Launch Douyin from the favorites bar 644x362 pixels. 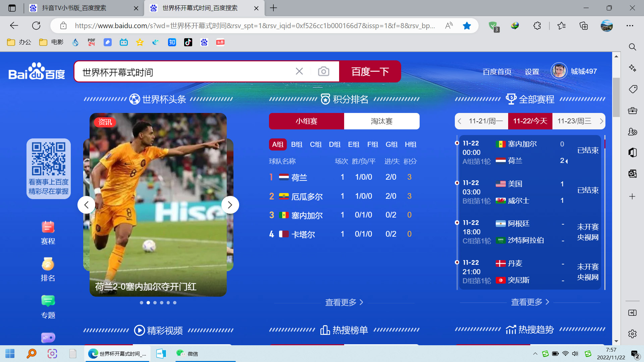tap(188, 42)
